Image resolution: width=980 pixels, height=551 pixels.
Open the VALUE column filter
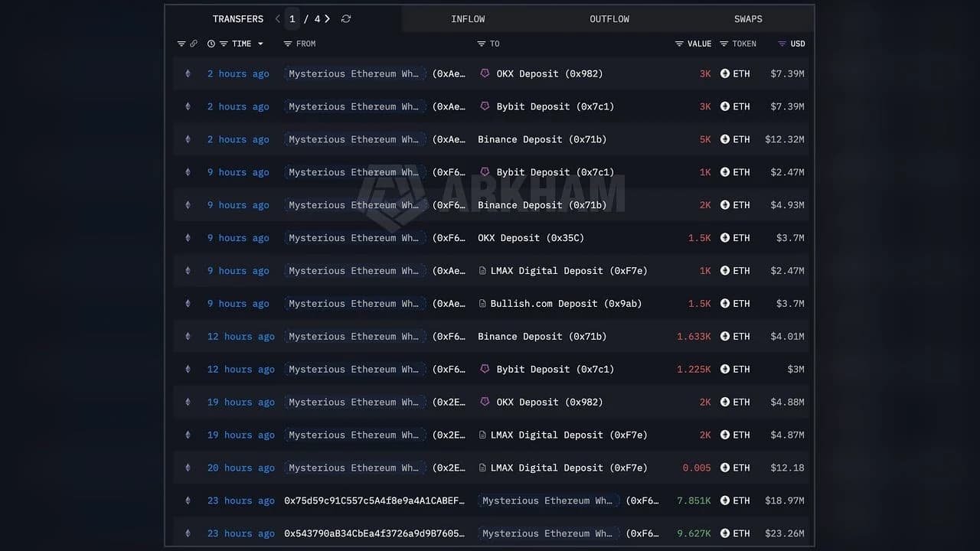click(x=679, y=44)
